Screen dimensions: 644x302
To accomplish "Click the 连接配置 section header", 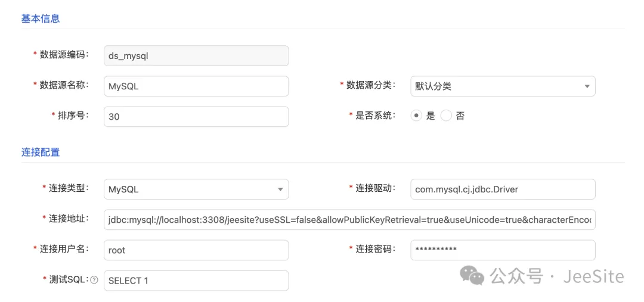I will coord(41,152).
